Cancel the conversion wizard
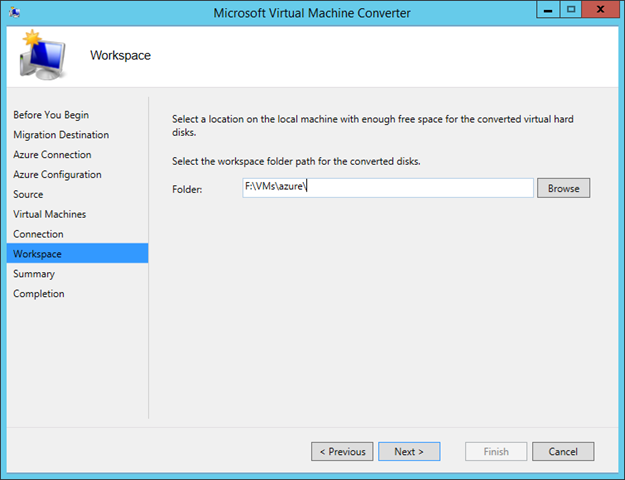The width and height of the screenshot is (625, 480). 563,451
